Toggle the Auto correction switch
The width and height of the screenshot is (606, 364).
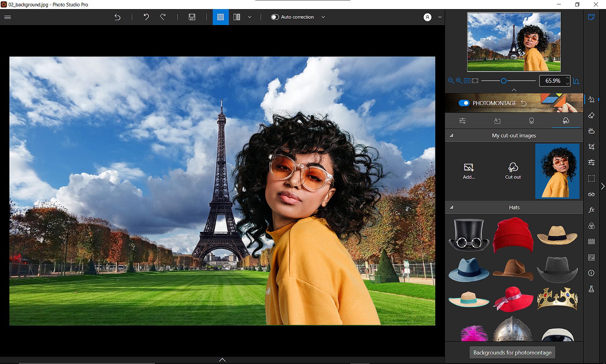pyautogui.click(x=275, y=17)
